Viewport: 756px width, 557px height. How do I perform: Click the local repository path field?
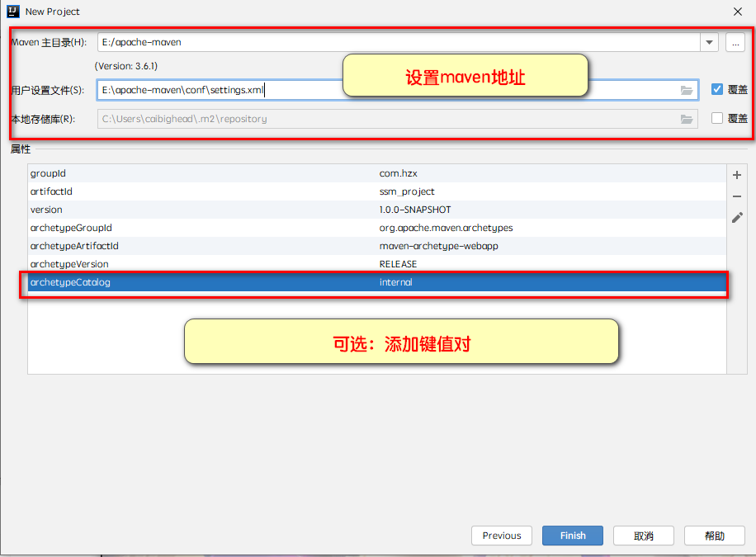(x=398, y=119)
